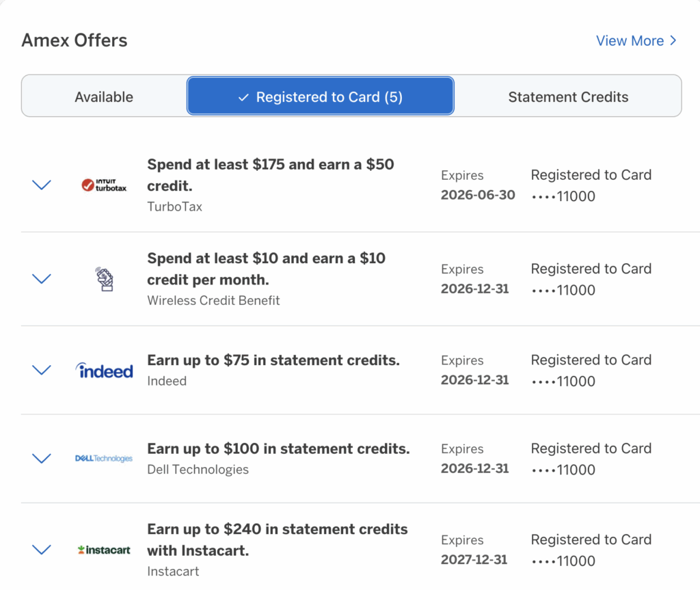Click the checkmark inside Registered to Card tab
The width and height of the screenshot is (700, 590).
[243, 98]
